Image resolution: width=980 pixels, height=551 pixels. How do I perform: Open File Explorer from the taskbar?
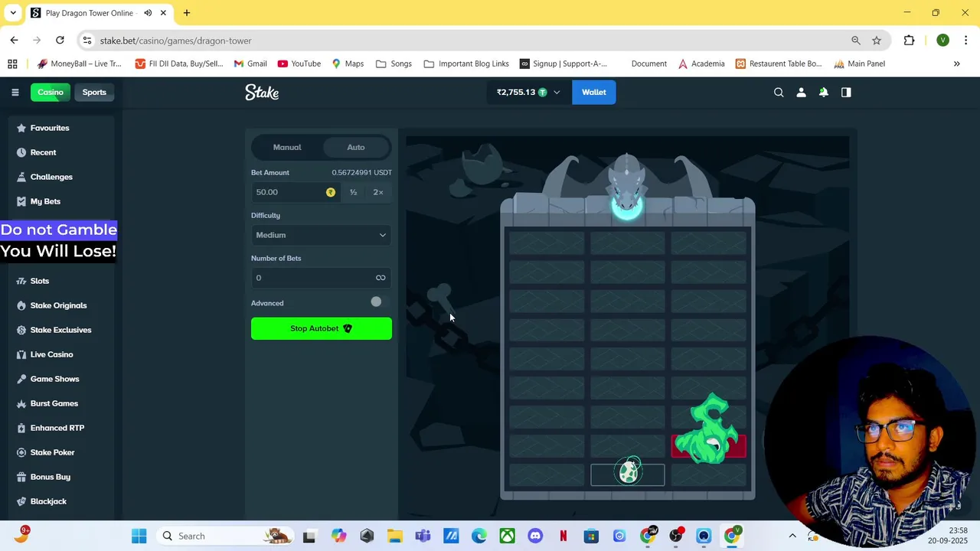click(x=394, y=536)
